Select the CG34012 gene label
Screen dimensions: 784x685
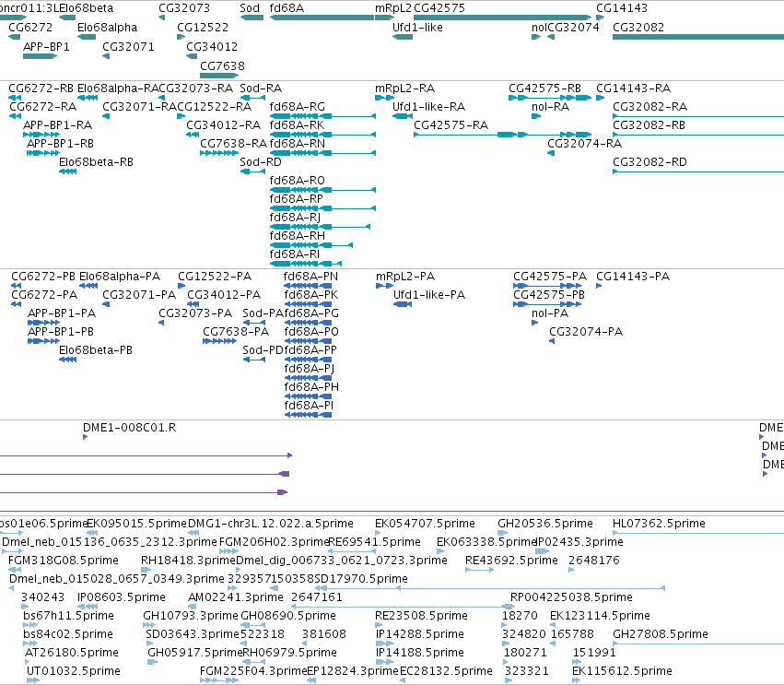point(212,46)
